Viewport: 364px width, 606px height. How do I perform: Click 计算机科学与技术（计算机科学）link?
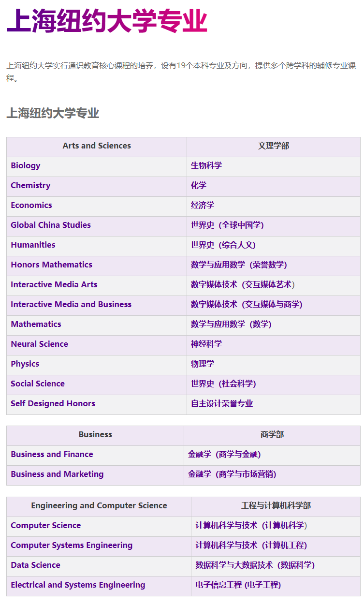tap(251, 525)
